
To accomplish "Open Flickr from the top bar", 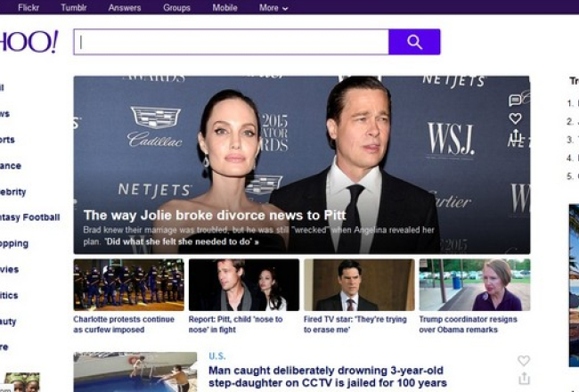I will click(x=29, y=8).
